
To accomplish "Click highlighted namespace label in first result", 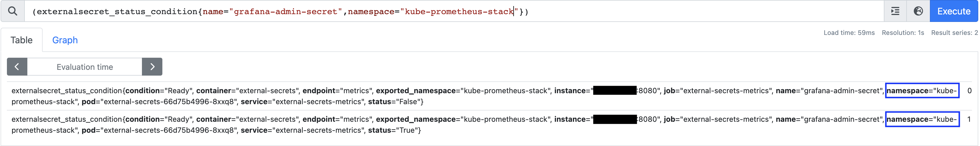I will pos(922,91).
